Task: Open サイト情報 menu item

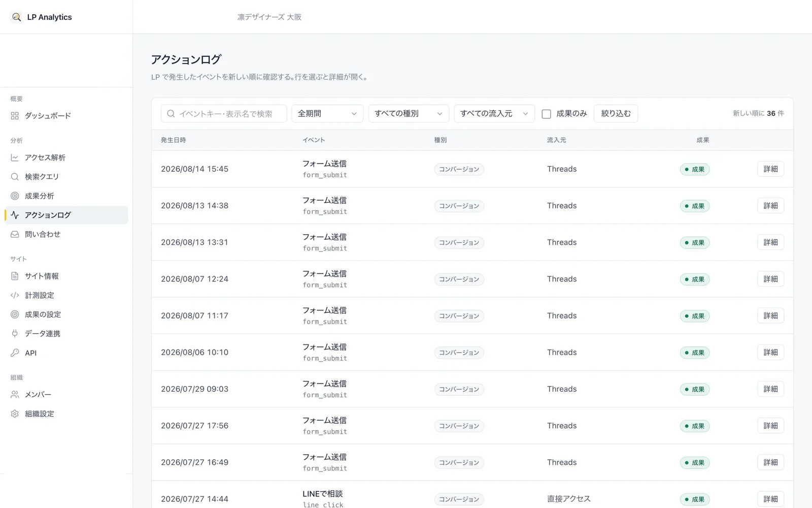Action: [x=66, y=276]
